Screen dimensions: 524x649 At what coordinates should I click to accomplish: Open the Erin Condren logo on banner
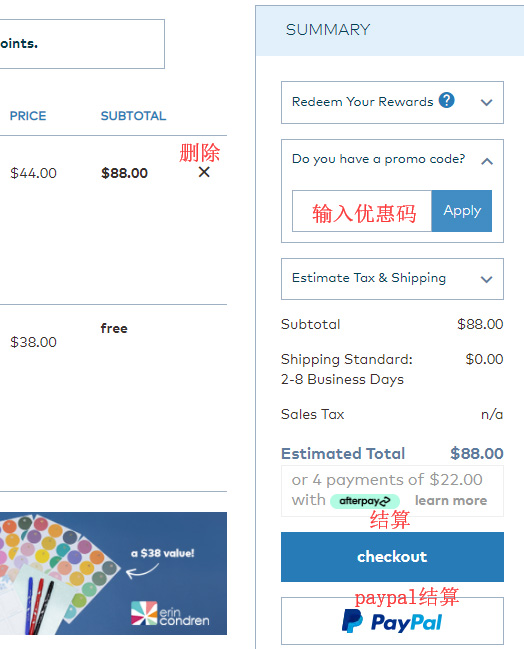click(x=170, y=613)
